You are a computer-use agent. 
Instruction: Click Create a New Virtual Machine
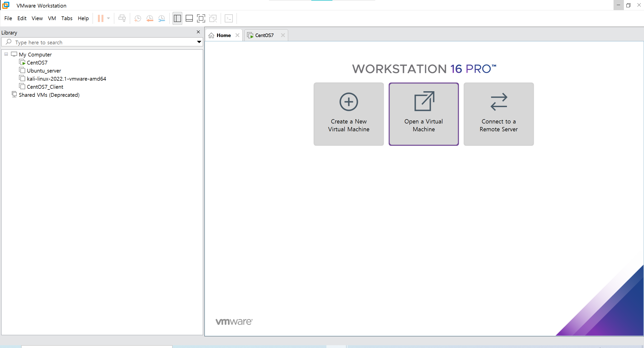pyautogui.click(x=349, y=114)
